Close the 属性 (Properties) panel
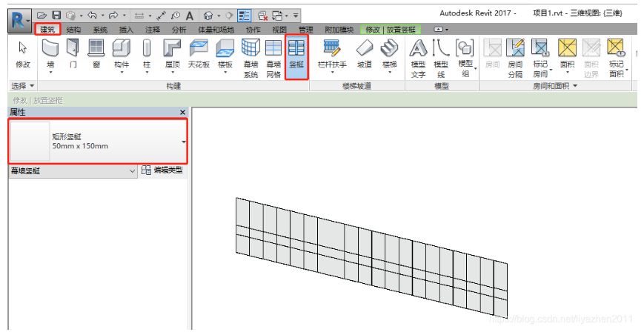 pyautogui.click(x=182, y=112)
